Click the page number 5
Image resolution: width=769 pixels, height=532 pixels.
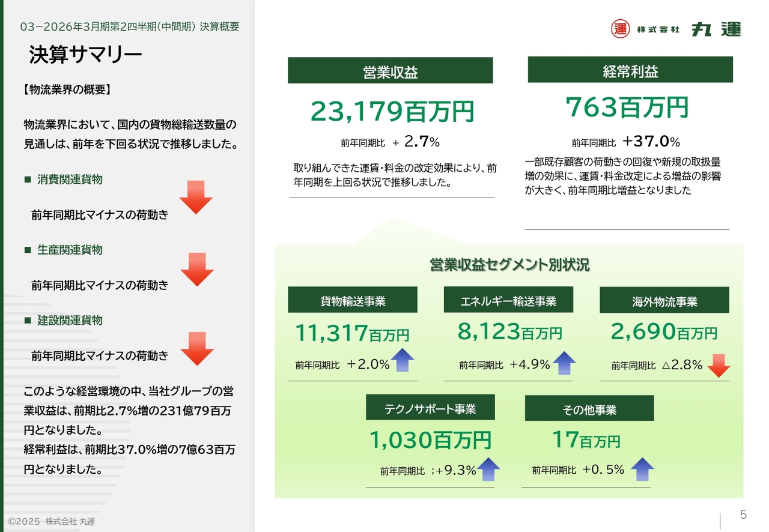pos(743,515)
